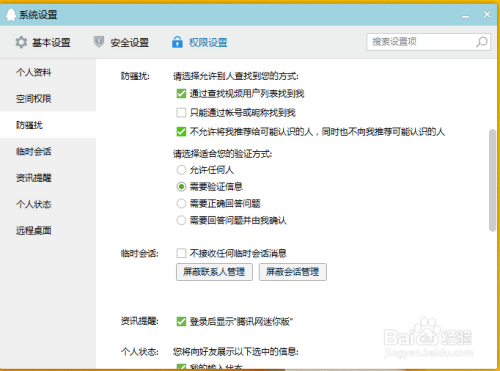Image resolution: width=500 pixels, height=371 pixels.
Task: Close the 系统设置 window
Action: point(487,14)
